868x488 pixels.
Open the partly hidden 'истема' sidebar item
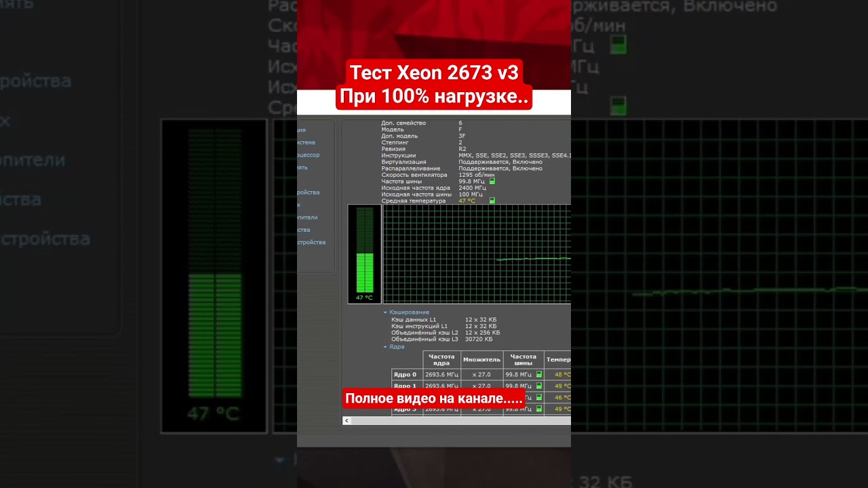306,142
